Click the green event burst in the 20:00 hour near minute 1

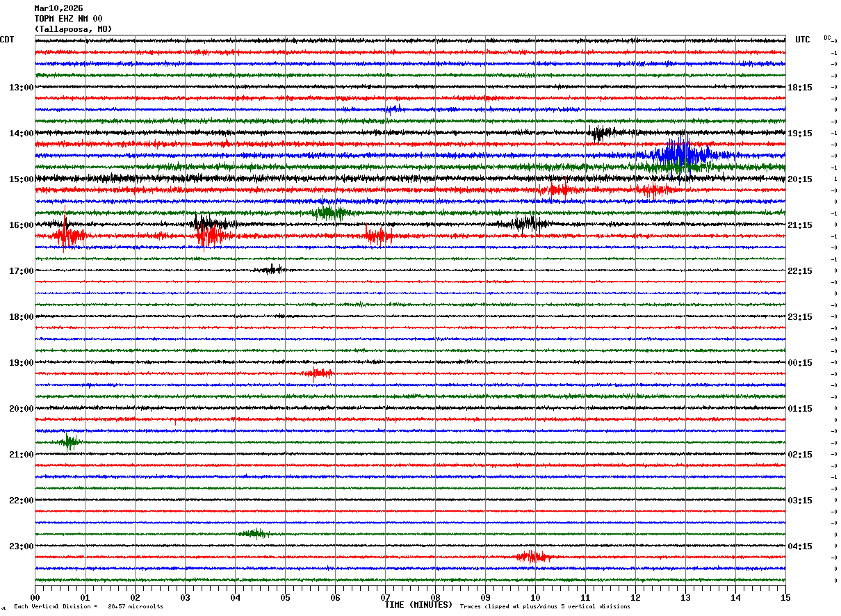[70, 442]
